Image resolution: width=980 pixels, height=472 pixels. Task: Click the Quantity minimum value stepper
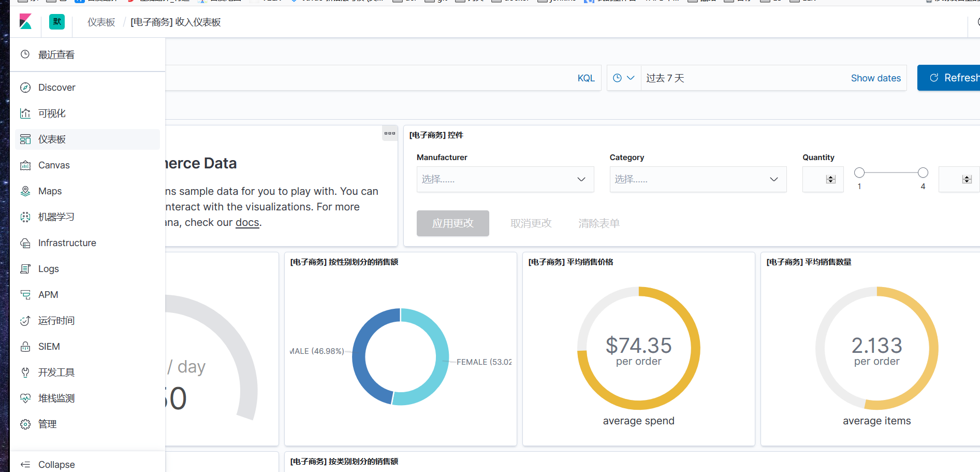tap(831, 179)
